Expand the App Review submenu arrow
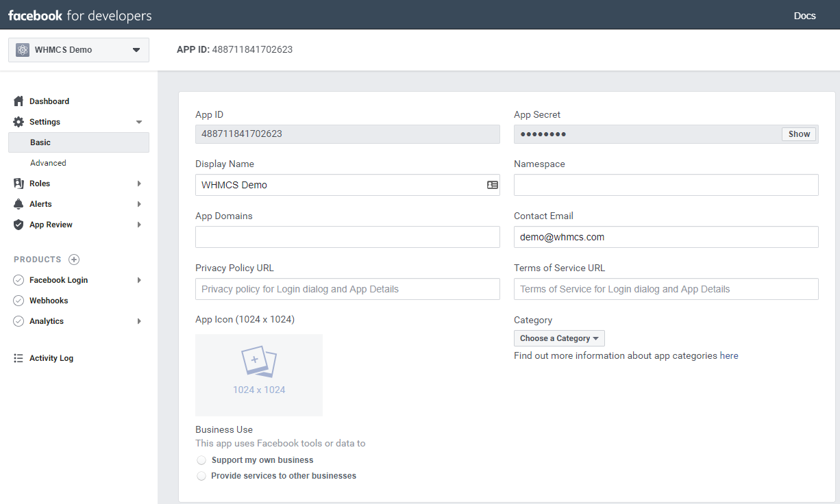The image size is (840, 504). [x=139, y=225]
